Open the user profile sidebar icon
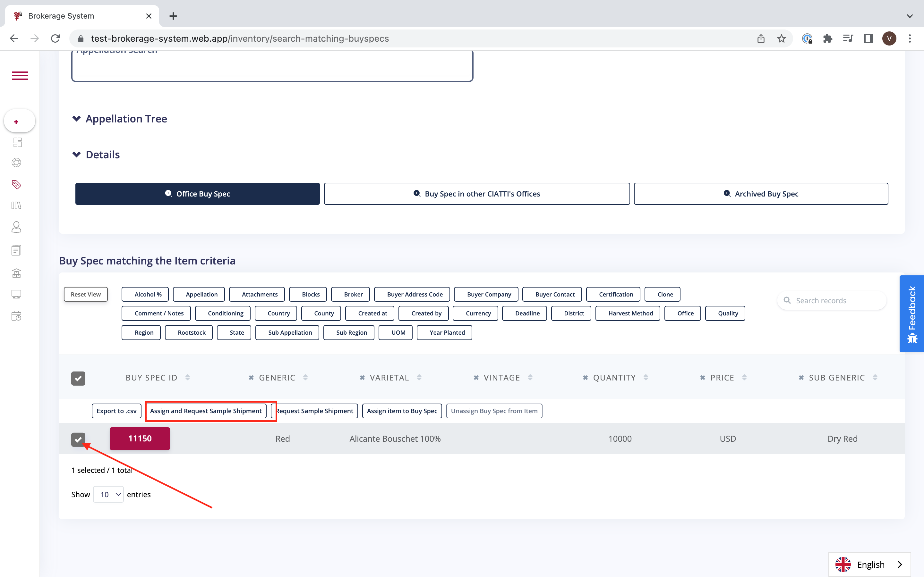The image size is (924, 577). pos(16,228)
